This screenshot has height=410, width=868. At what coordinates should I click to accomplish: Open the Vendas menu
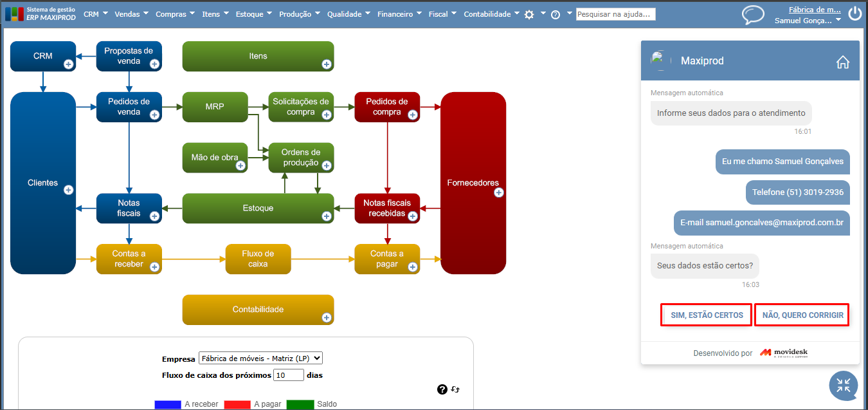click(131, 14)
